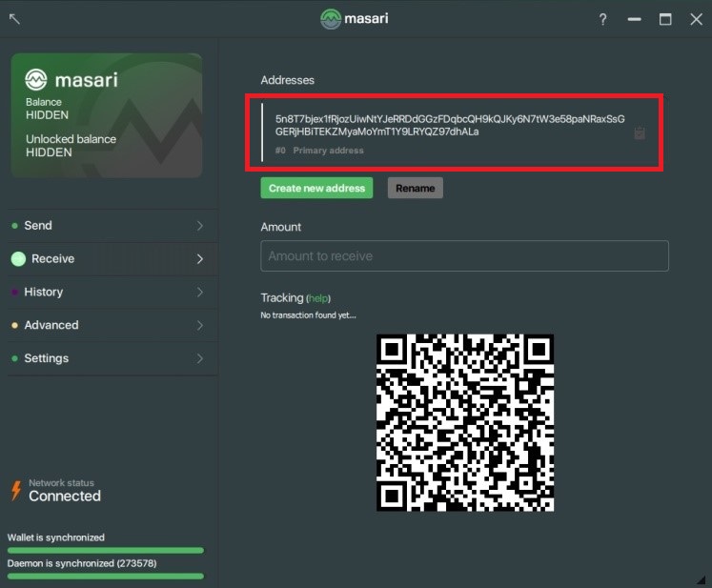The image size is (712, 588).
Task: Click the large green circle beside Receive
Action: [18, 259]
